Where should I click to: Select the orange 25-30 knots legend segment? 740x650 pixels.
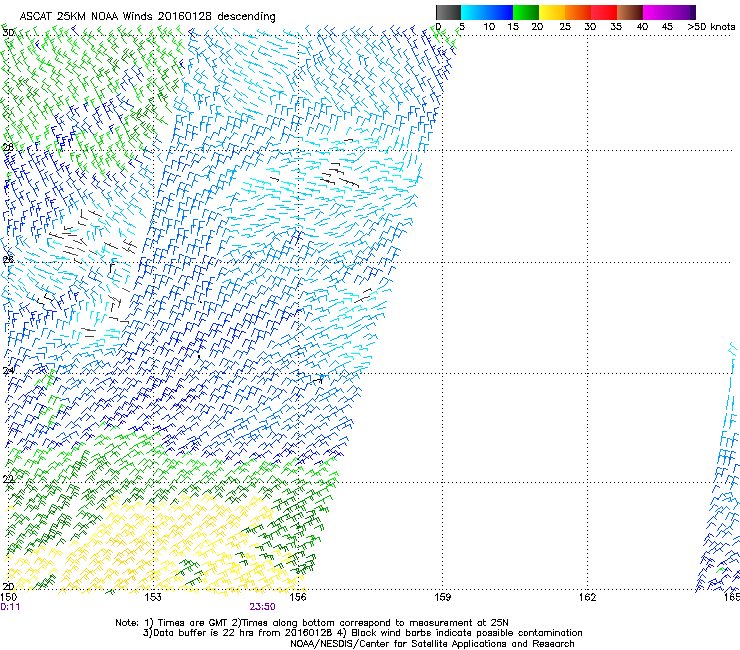click(578, 12)
